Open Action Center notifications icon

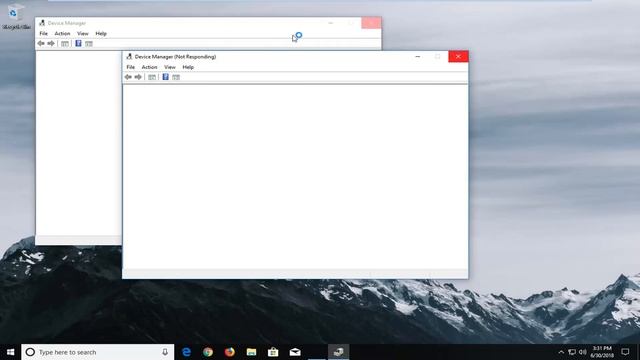(625, 352)
